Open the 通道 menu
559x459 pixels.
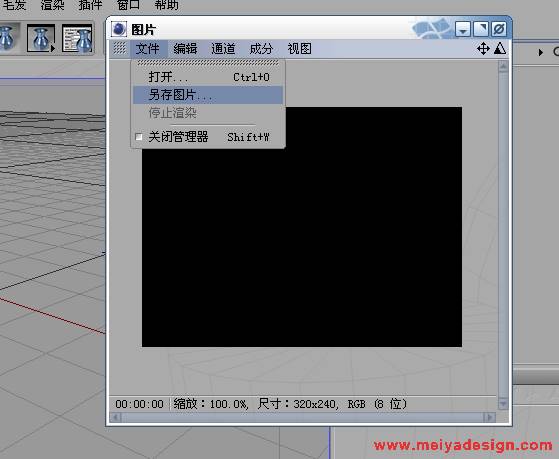click(x=223, y=49)
